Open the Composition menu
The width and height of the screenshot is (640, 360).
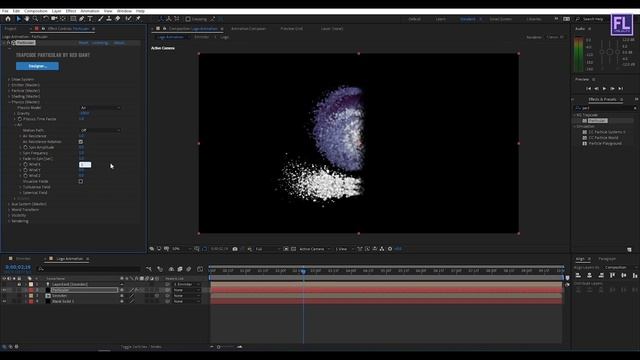click(x=36, y=11)
